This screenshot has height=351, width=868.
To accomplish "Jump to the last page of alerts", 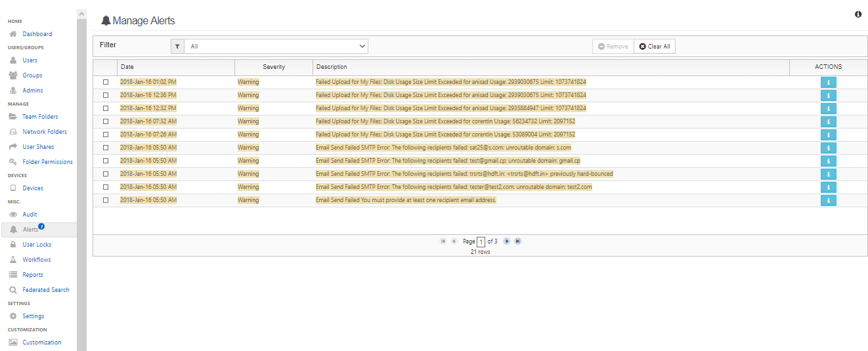I will pyautogui.click(x=518, y=241).
